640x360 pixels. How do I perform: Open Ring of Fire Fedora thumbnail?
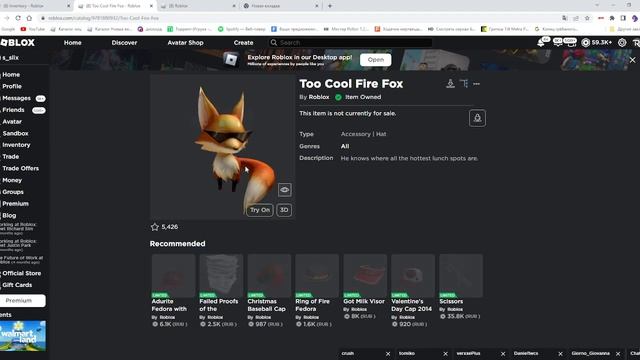tap(317, 276)
